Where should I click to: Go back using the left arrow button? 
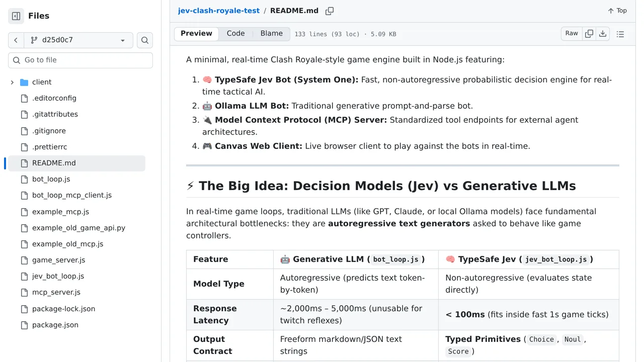pos(16,40)
